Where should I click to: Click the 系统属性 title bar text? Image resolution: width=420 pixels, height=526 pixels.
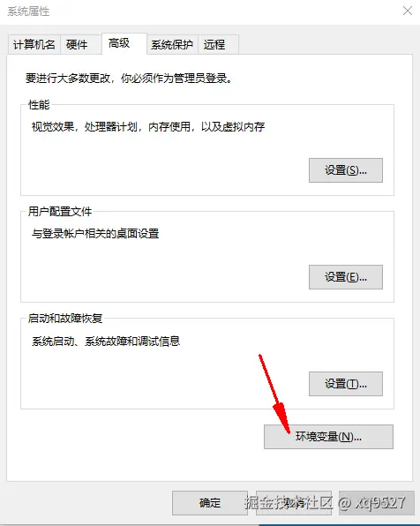click(x=28, y=11)
